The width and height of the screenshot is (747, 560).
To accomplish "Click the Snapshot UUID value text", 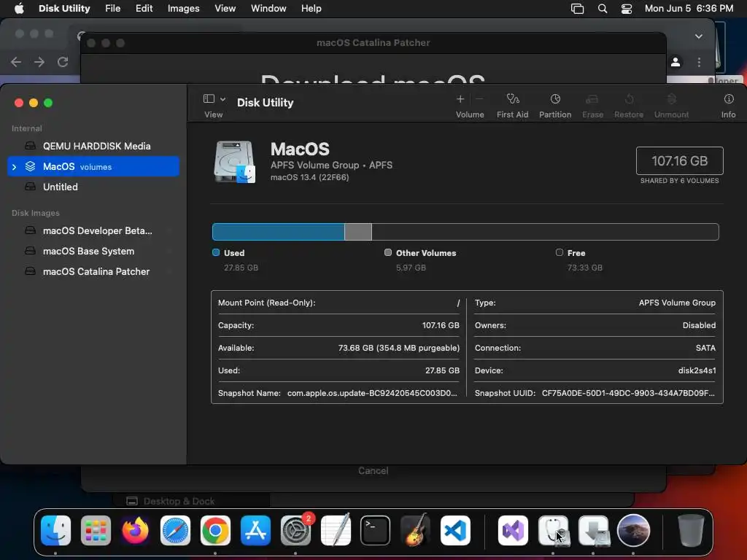I will pyautogui.click(x=628, y=393).
